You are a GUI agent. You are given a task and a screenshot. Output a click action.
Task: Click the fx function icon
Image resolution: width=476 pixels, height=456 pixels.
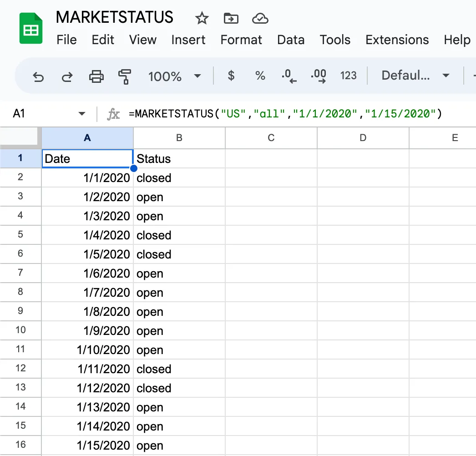click(x=113, y=114)
